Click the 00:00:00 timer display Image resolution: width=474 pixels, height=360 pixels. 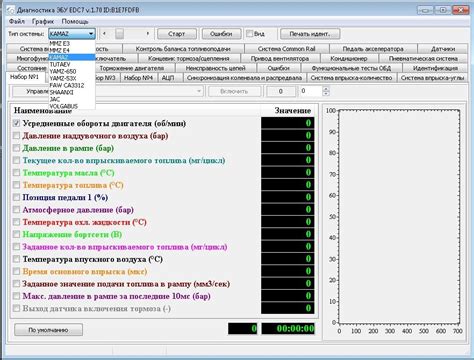tap(288, 329)
